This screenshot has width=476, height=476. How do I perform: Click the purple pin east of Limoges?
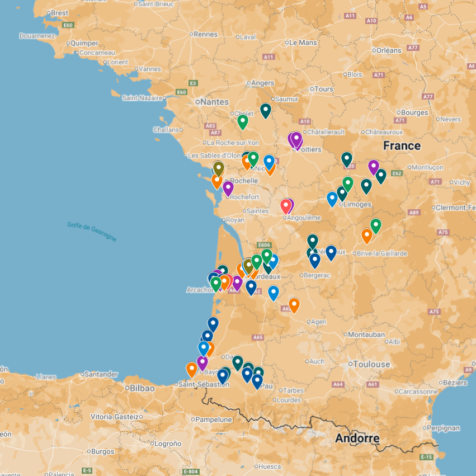pos(374,166)
